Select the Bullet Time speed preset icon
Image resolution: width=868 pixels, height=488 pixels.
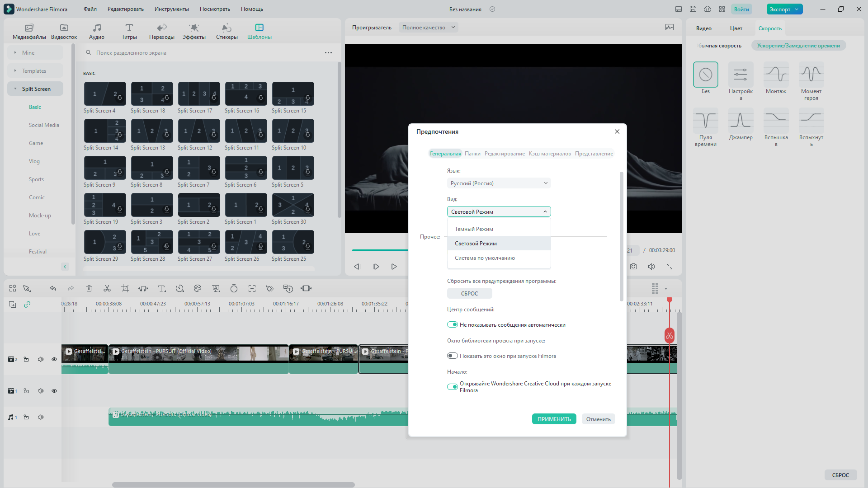(705, 120)
